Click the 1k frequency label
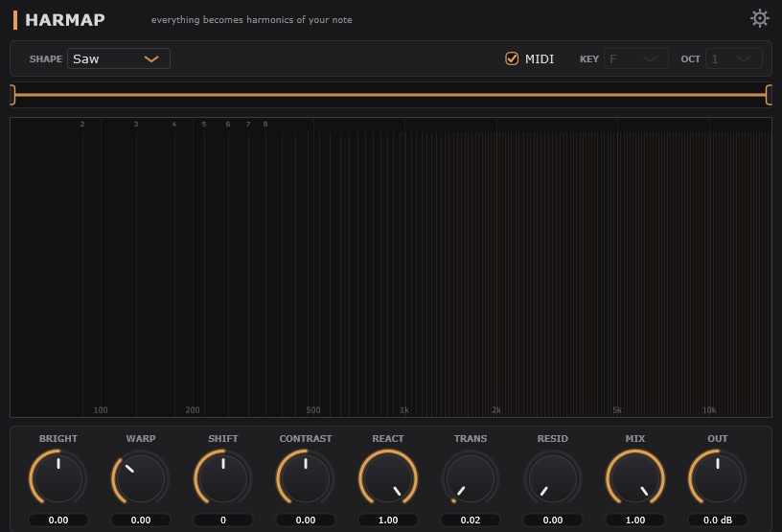Screen dimensions: 782x532 (404, 409)
